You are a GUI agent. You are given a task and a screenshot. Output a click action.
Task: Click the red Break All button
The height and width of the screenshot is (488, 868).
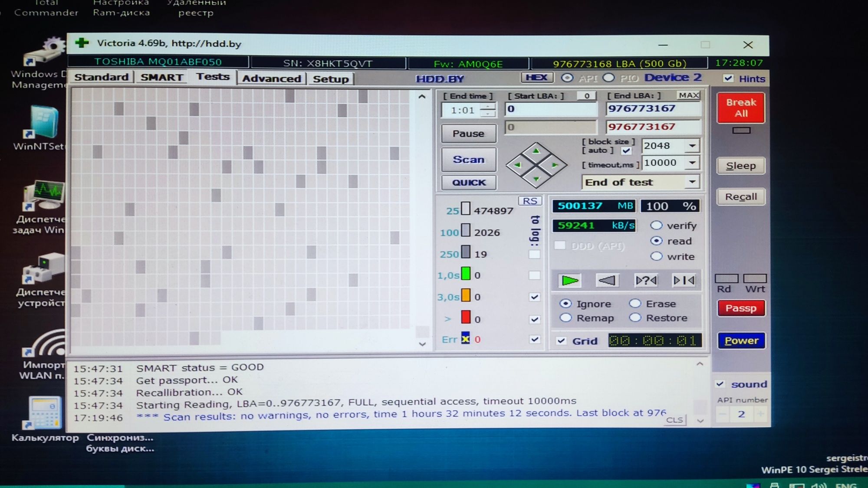(x=741, y=108)
